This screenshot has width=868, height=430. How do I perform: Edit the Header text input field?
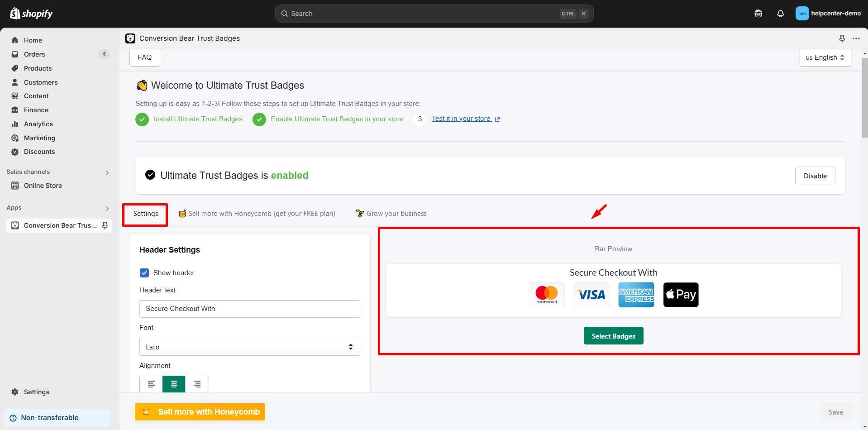249,308
